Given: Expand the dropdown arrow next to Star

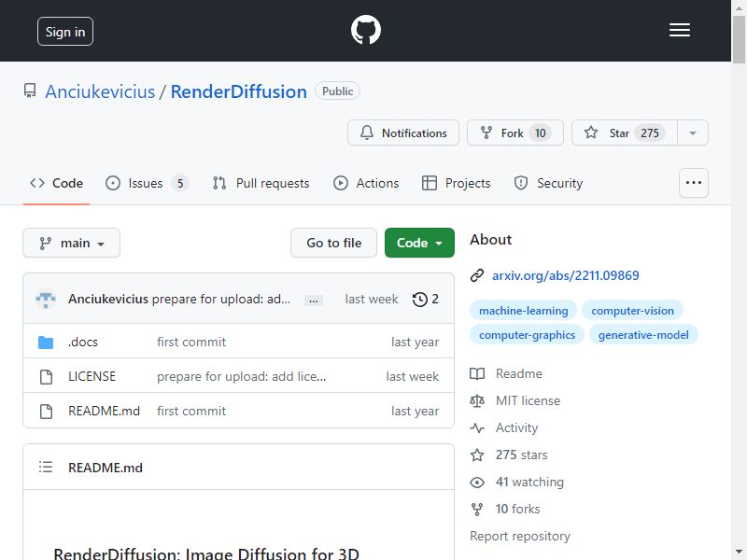Looking at the screenshot, I should 693,133.
